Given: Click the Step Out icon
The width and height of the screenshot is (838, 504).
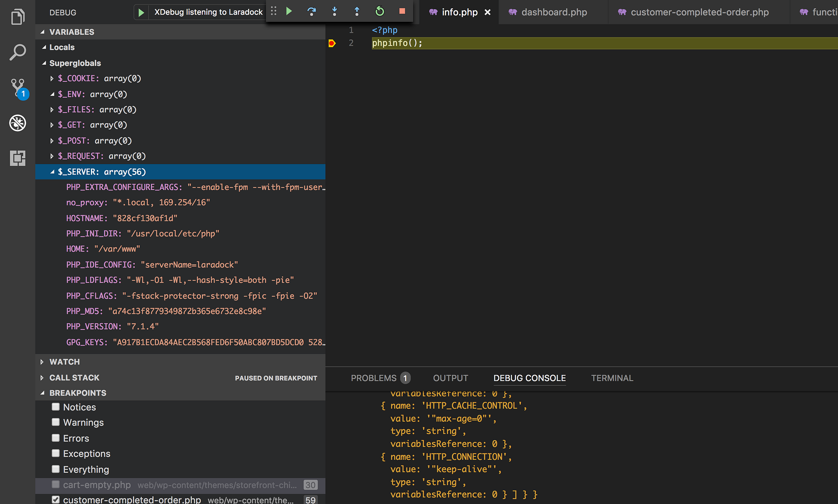Looking at the screenshot, I should (x=357, y=12).
